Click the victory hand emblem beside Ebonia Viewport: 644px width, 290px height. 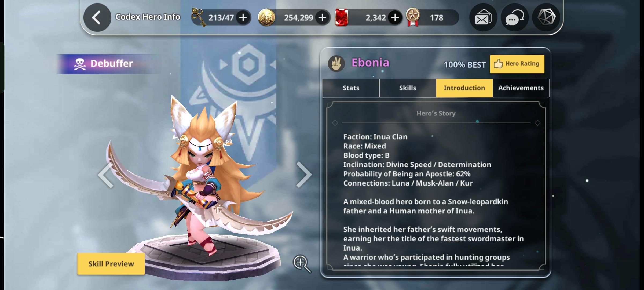(x=336, y=64)
